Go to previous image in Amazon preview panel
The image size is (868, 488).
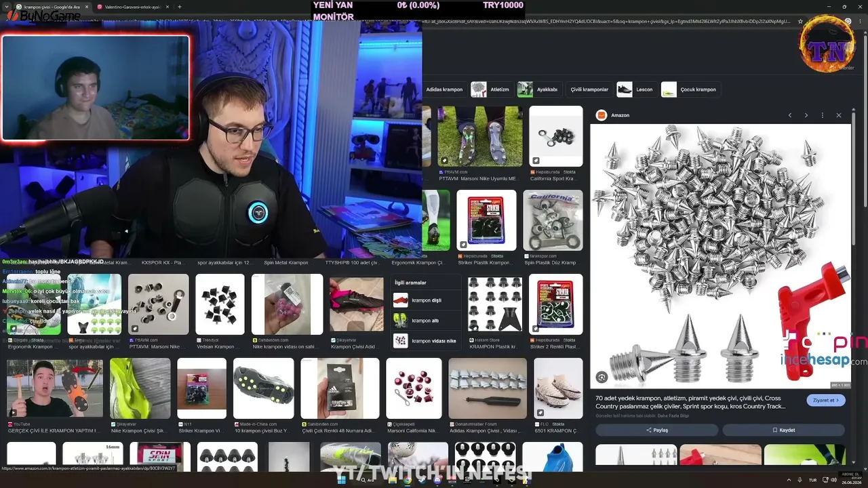(790, 115)
